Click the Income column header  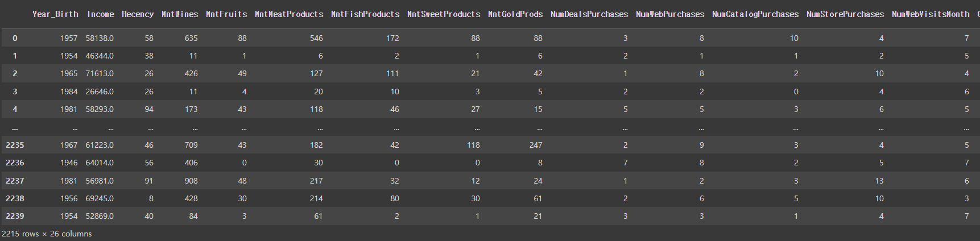point(101,14)
